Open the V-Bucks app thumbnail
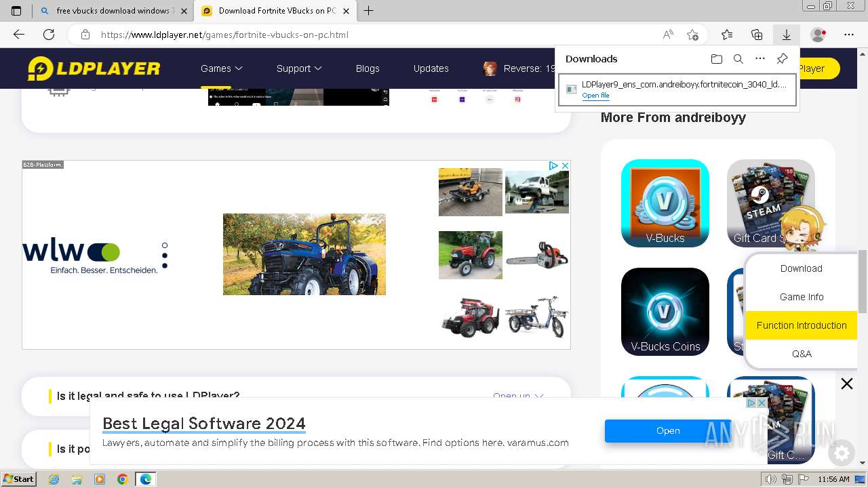Image resolution: width=868 pixels, height=488 pixels. [x=665, y=203]
